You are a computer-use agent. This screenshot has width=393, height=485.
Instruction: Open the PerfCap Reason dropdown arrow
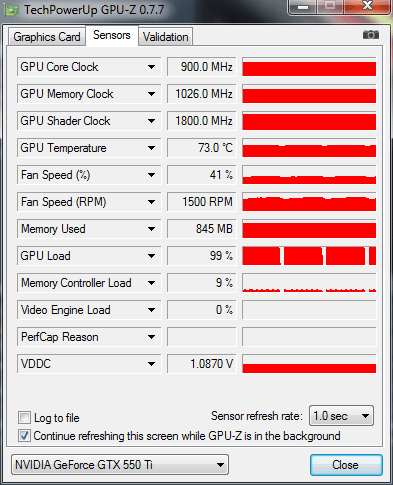(x=151, y=337)
